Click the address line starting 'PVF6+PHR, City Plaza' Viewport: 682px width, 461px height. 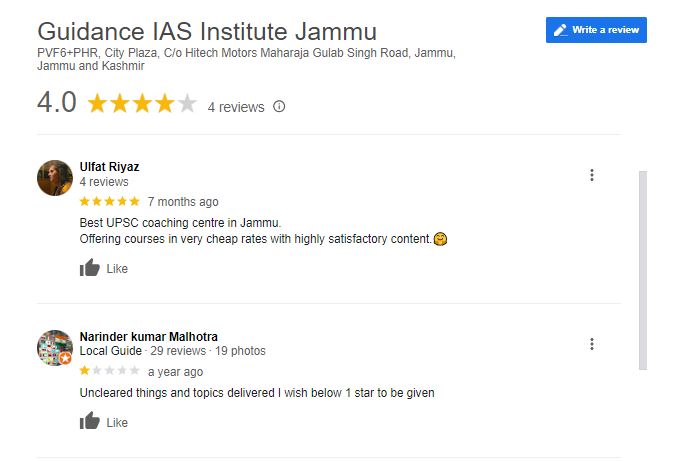(x=246, y=59)
